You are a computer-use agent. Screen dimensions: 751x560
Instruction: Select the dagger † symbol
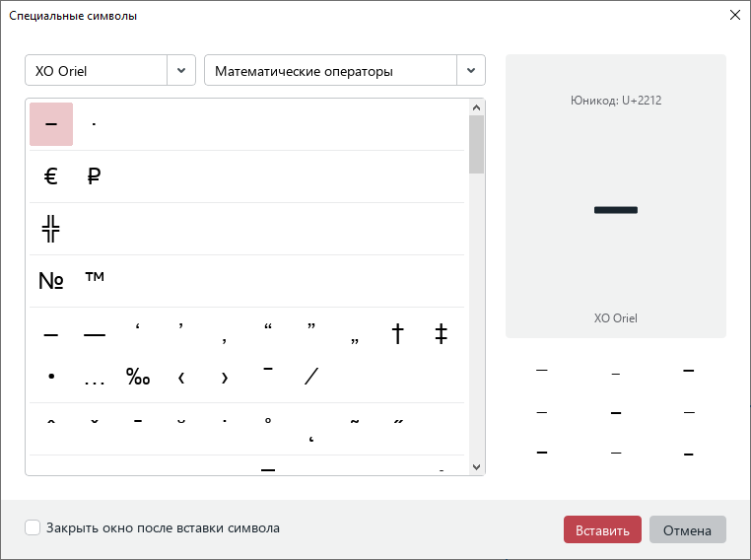[x=398, y=334]
